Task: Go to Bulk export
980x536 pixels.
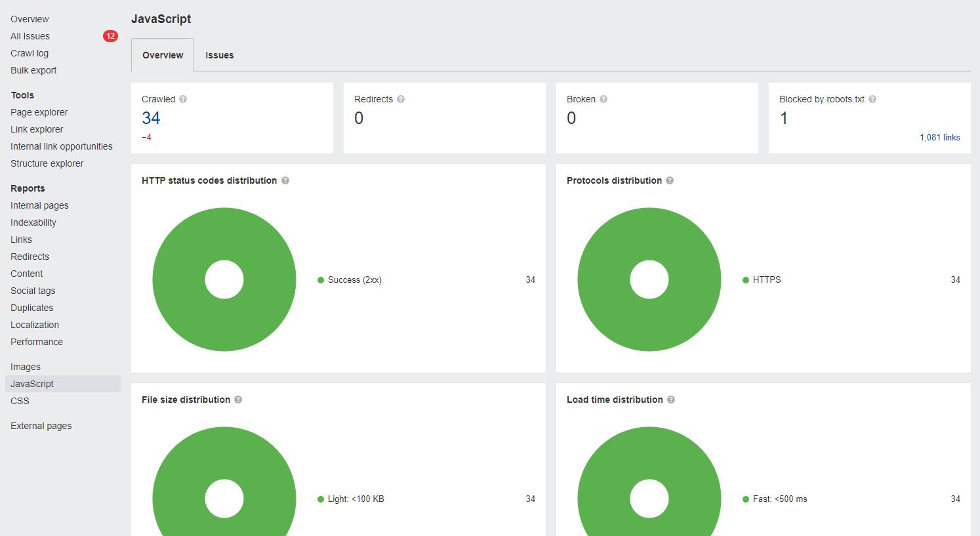Action: coord(33,70)
